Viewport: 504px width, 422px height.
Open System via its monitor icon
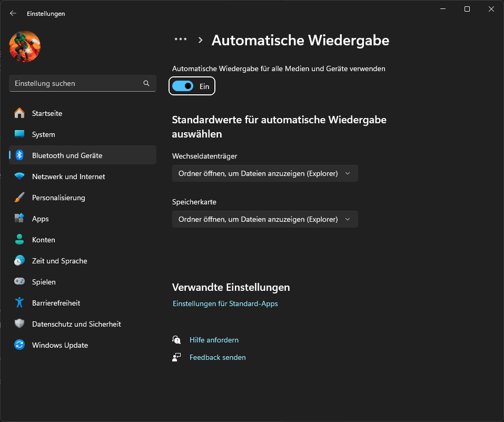(19, 134)
